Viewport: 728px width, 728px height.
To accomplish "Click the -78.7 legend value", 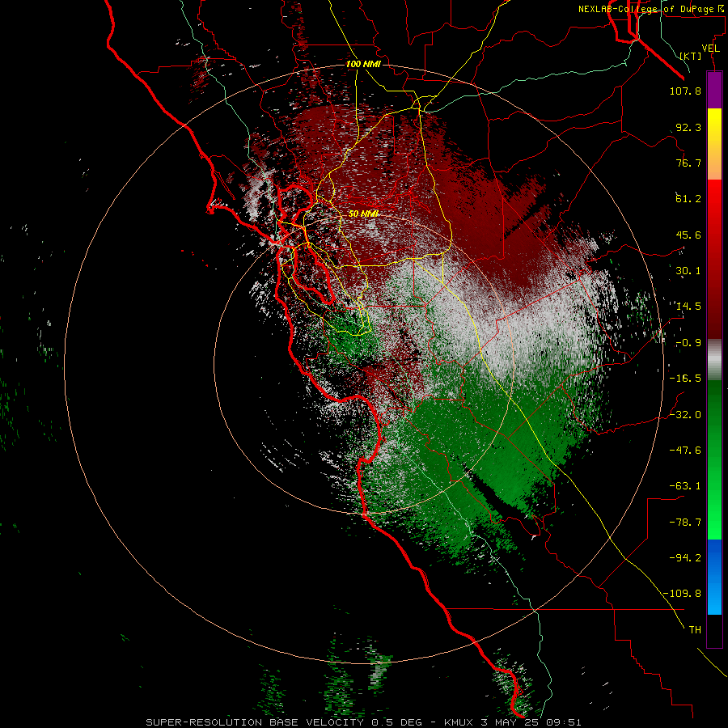I will [685, 523].
